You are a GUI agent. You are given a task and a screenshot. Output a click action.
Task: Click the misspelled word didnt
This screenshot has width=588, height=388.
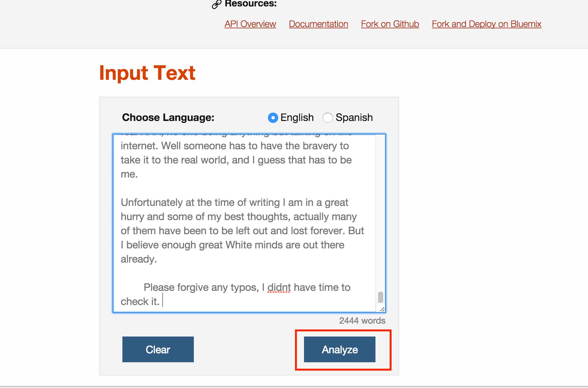pos(279,287)
